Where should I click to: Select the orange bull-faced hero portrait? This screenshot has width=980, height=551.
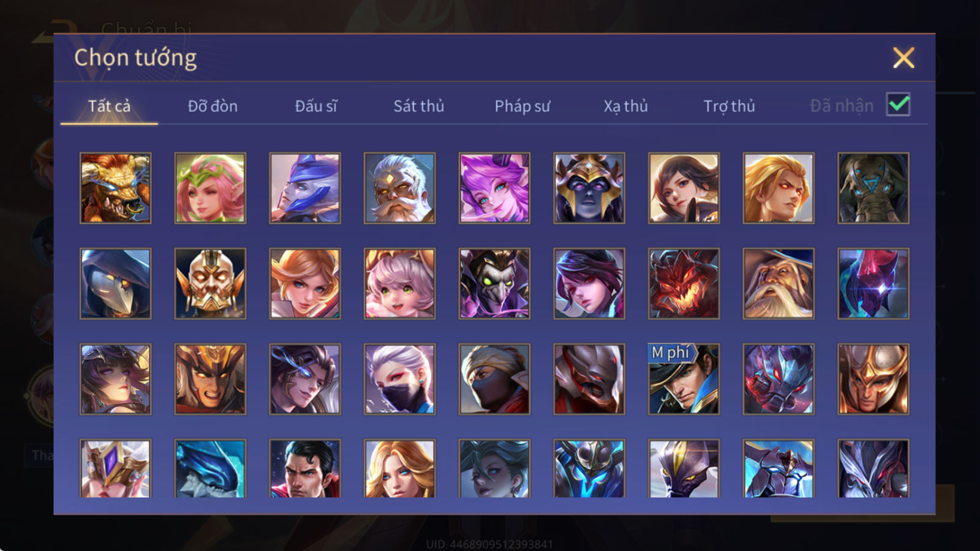[115, 188]
